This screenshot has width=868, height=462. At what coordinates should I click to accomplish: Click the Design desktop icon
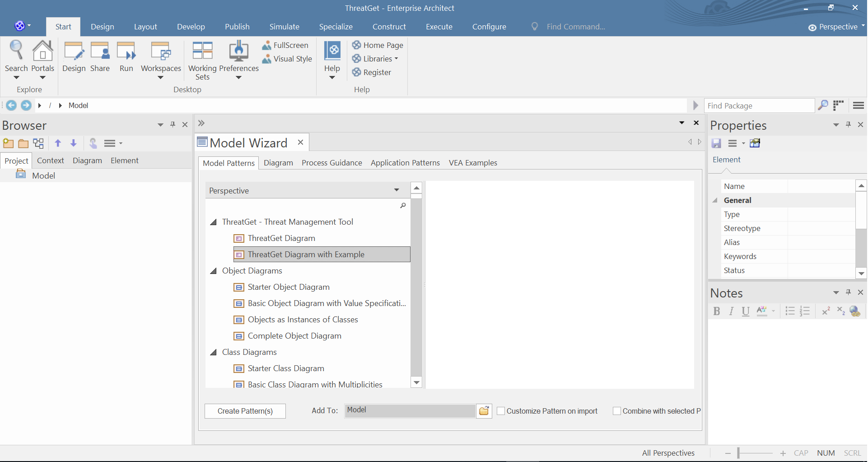pyautogui.click(x=74, y=57)
